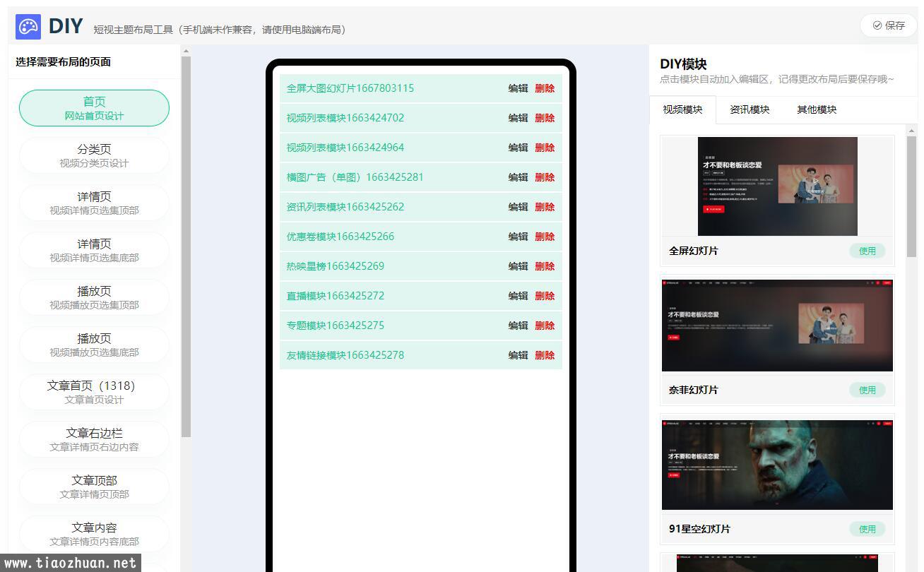This screenshot has height=572, width=924.
Task: Select 文章首页 (1318) page
Action: [x=94, y=392]
